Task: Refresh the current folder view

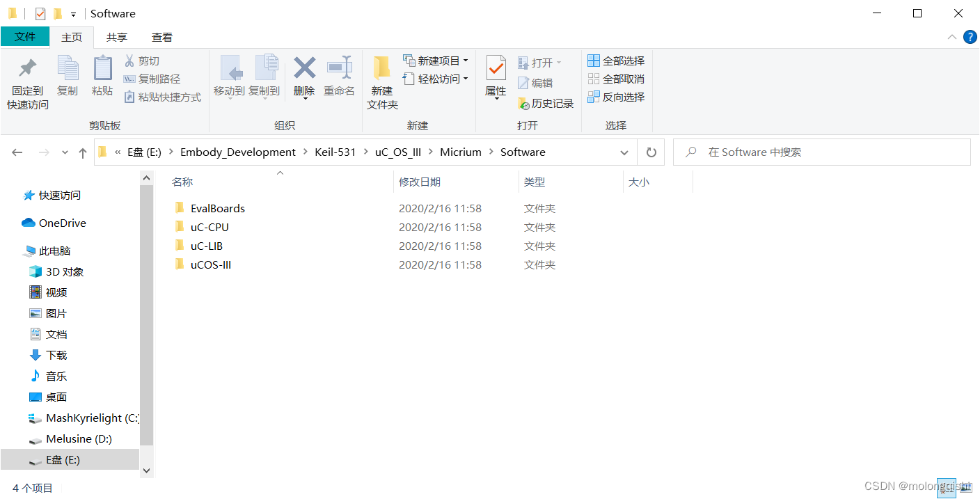Action: click(651, 152)
